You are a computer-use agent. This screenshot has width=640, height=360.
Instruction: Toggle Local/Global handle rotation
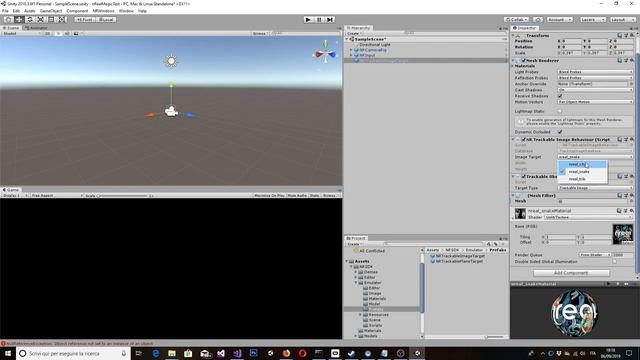click(105, 19)
